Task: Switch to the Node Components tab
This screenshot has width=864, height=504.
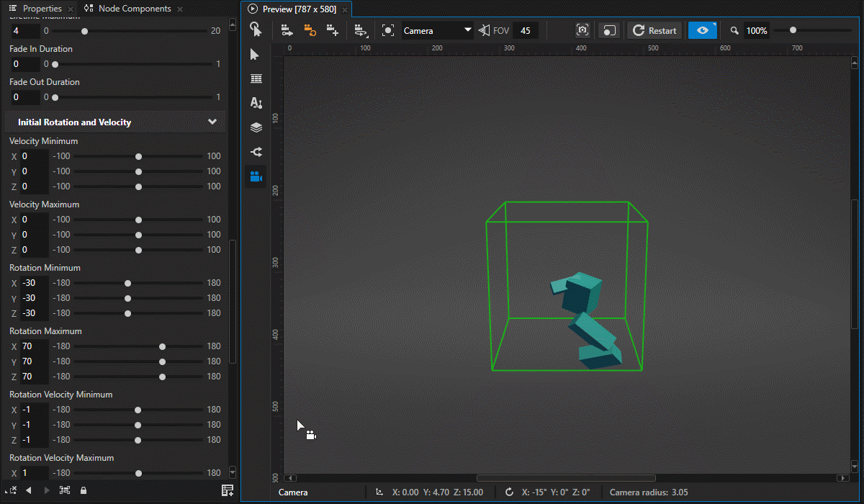Action: [134, 9]
